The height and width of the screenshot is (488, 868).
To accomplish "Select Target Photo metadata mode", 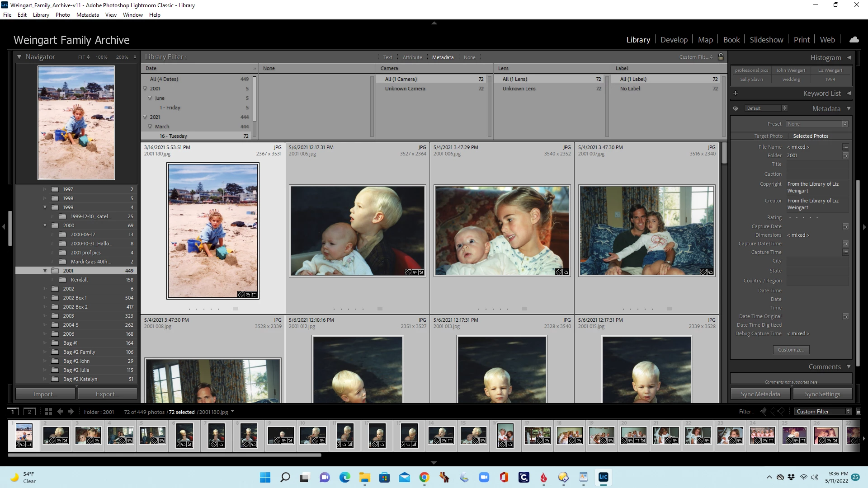I will [768, 136].
